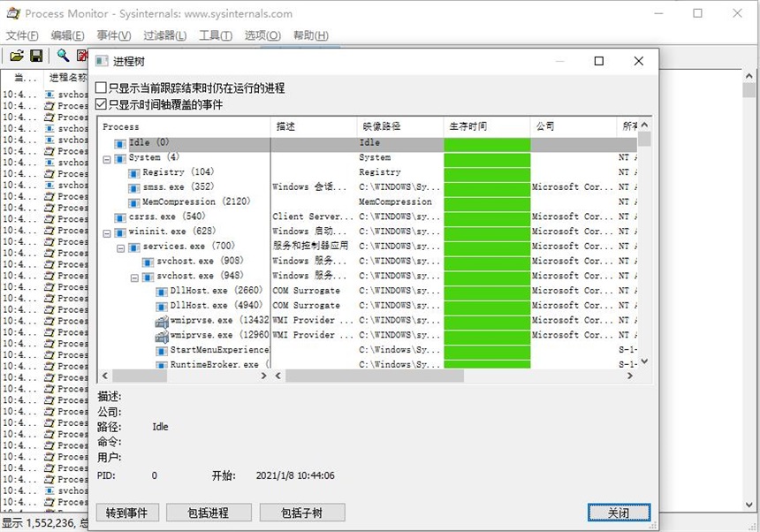760x532 pixels.
Task: Click the wmiprvse.exe (13432) printer-like icon
Action: point(162,322)
